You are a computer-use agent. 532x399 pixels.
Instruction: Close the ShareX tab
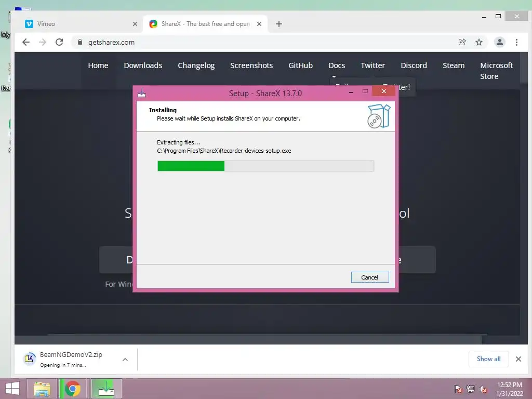pos(259,24)
